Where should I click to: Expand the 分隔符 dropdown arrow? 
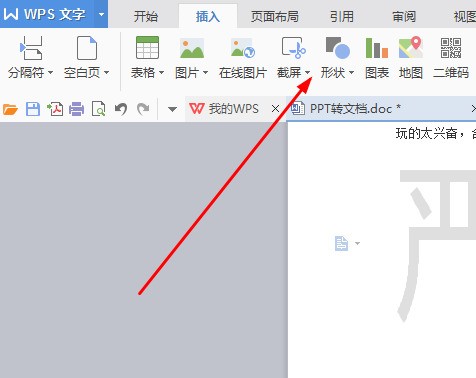click(x=50, y=72)
